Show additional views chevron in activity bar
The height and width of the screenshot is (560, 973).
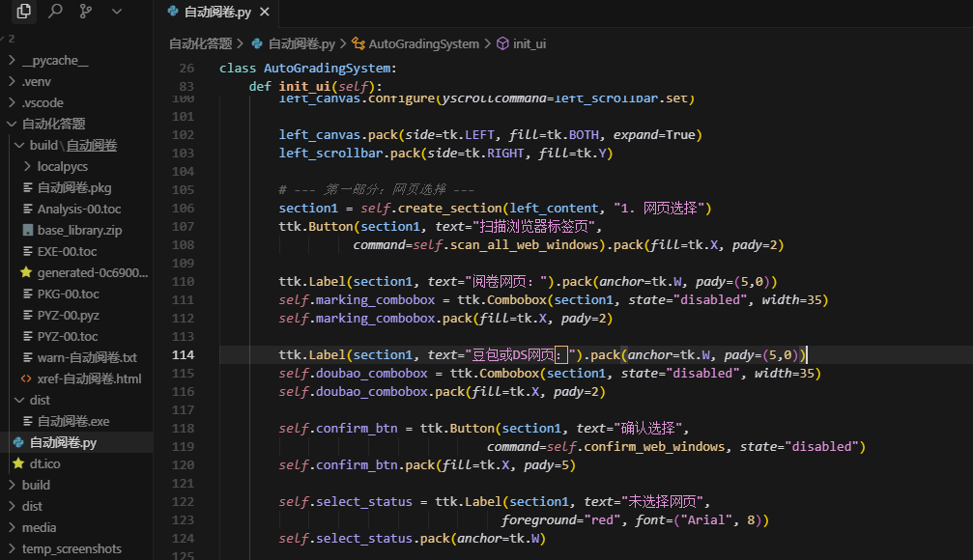(x=117, y=12)
